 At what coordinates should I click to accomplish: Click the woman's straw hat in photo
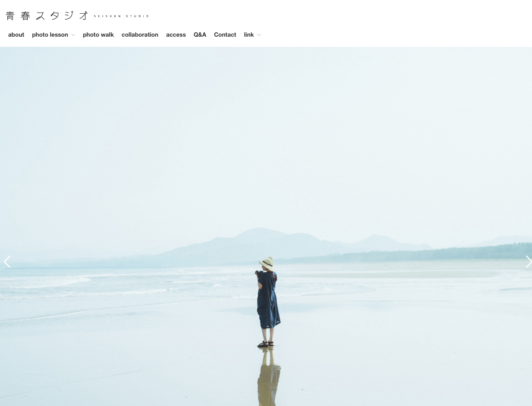click(268, 262)
